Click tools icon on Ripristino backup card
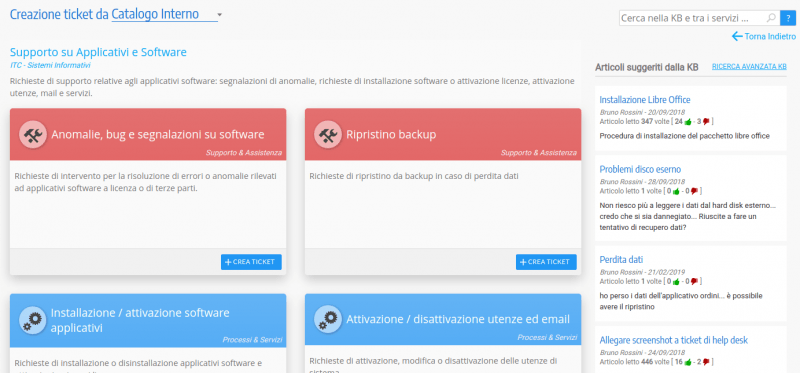This screenshot has height=373, width=800. (328, 135)
